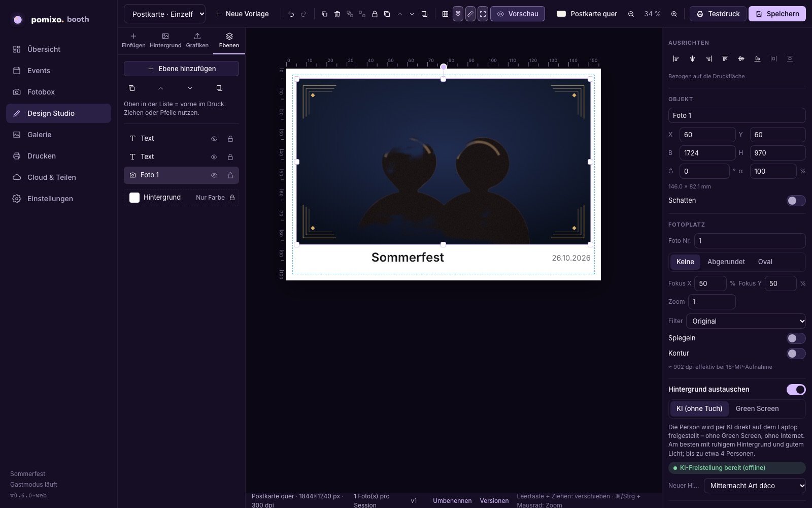The height and width of the screenshot is (508, 812).
Task: Enable the Kontur toggle
Action: 796,354
